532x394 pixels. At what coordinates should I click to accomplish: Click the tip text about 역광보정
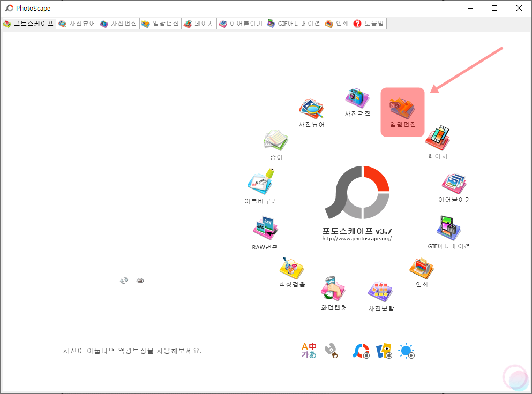click(x=132, y=351)
